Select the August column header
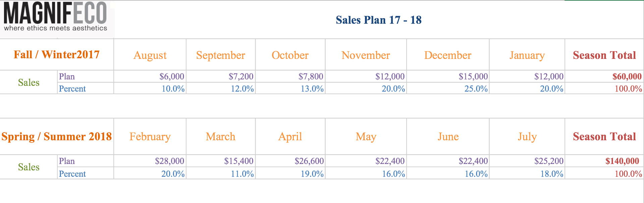 pos(150,55)
